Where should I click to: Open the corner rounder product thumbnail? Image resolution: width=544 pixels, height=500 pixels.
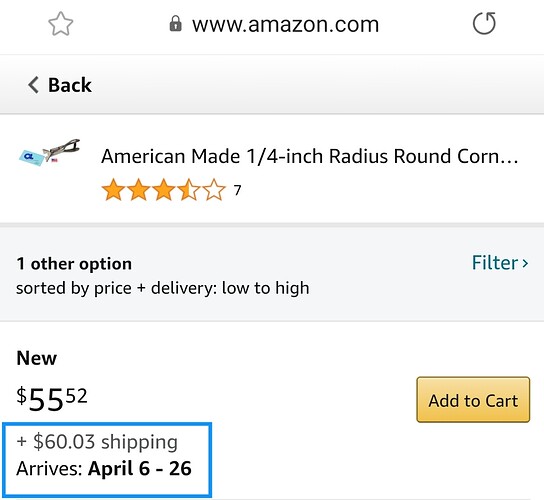point(49,153)
